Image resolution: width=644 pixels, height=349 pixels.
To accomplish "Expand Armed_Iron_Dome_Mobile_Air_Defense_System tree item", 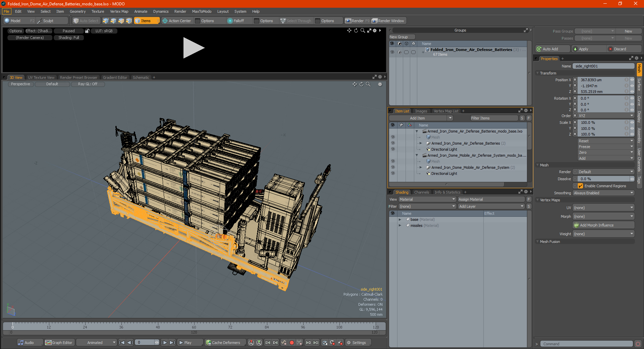I will (421, 167).
